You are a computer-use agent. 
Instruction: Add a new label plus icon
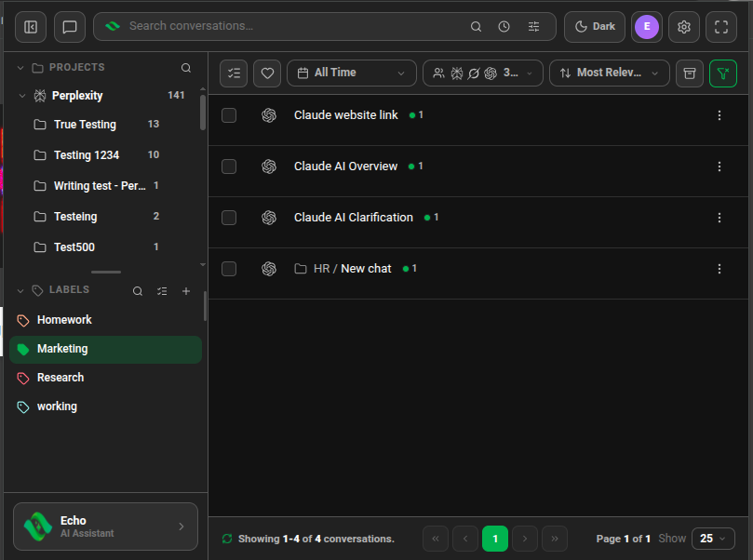(x=186, y=291)
